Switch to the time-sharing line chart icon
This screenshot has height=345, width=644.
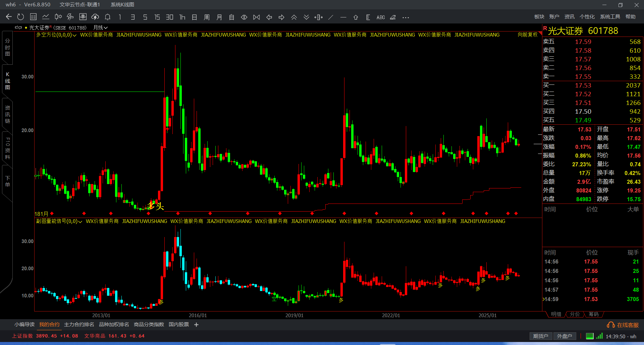[46, 17]
